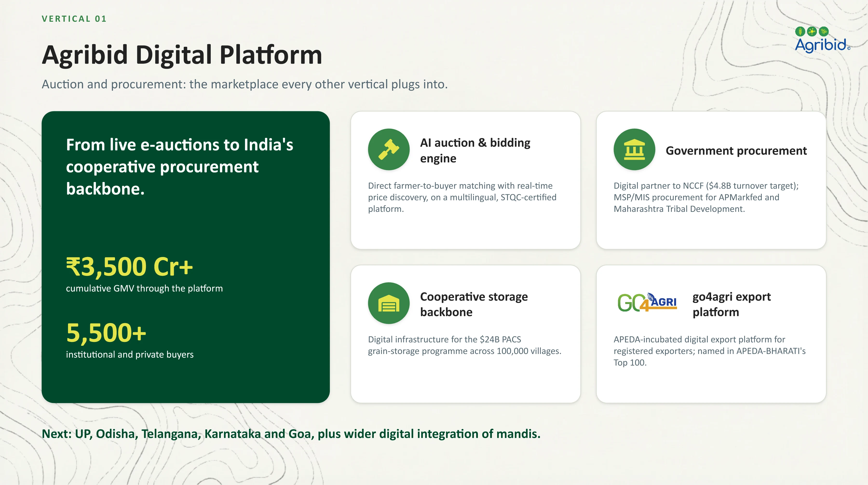Click 'cumulative GMV through the platform' caption
868x485 pixels.
144,288
